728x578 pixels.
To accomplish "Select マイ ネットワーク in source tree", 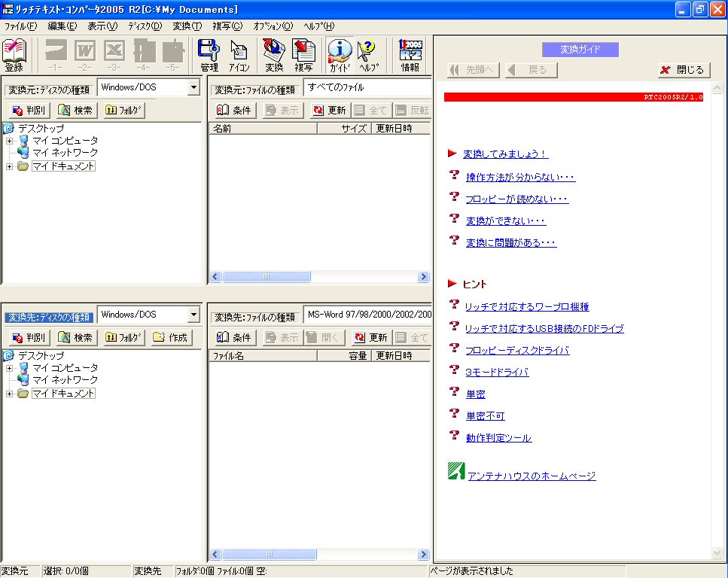I will [65, 153].
